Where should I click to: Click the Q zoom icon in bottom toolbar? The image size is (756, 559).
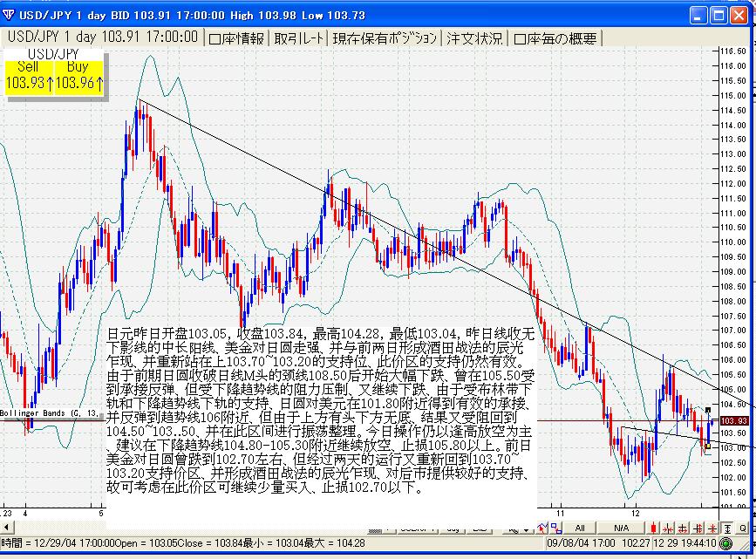click(743, 528)
